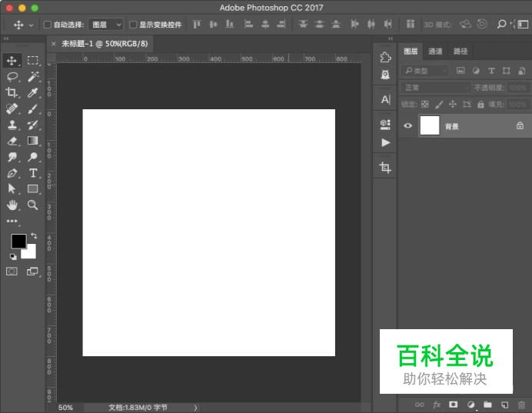Toggle the 显示变换控件 checkbox
Image resolution: width=532 pixels, height=413 pixels.
[133, 25]
